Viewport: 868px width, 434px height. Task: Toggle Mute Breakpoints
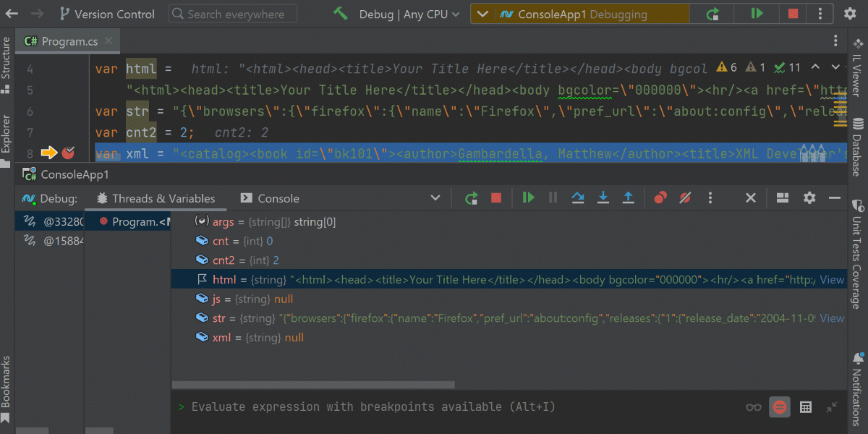point(684,197)
